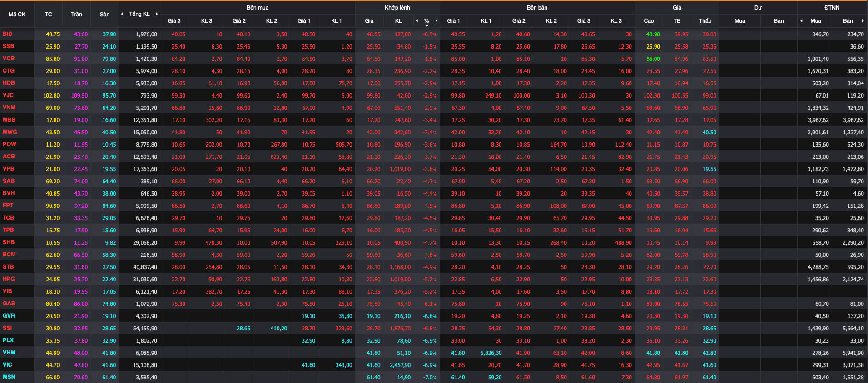Click the left arrow before % column
Image resolution: width=868 pixels, height=383 pixels.
(x=417, y=21)
